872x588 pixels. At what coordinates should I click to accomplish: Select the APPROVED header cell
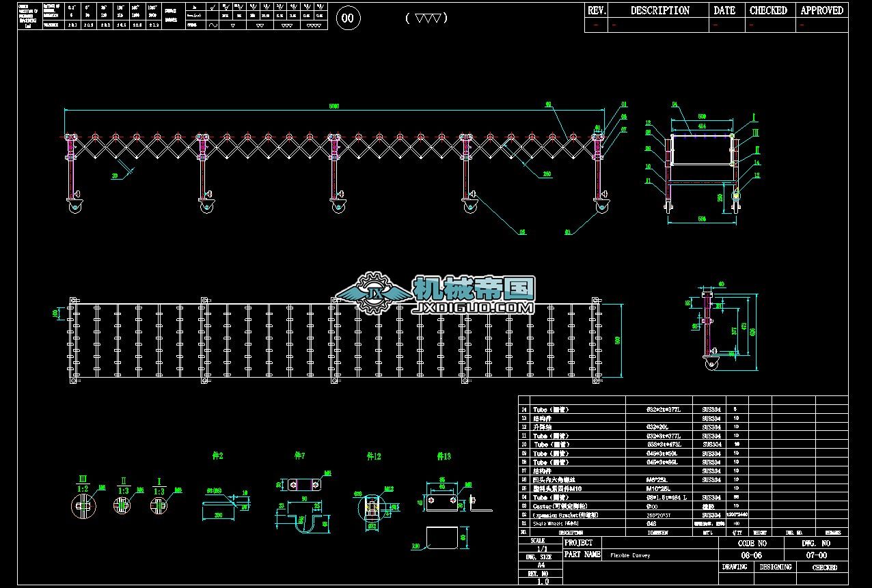(x=822, y=10)
